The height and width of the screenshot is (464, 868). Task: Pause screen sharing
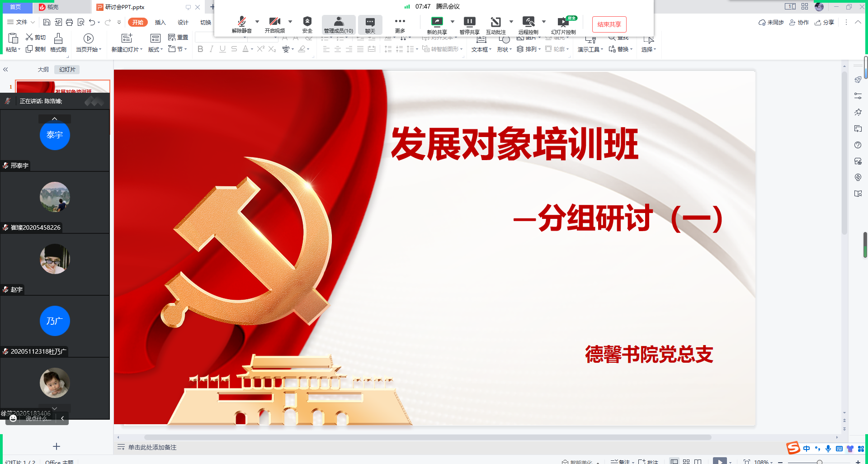click(469, 24)
